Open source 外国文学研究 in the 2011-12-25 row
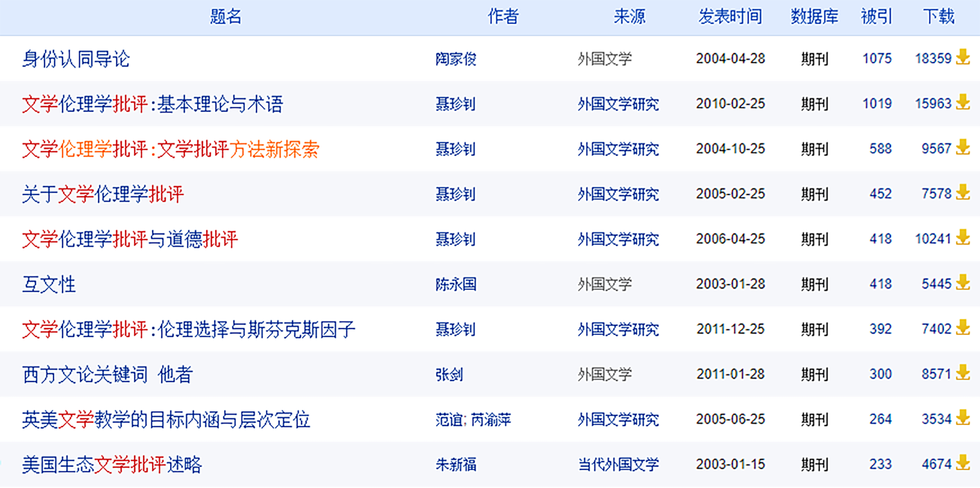 click(618, 329)
